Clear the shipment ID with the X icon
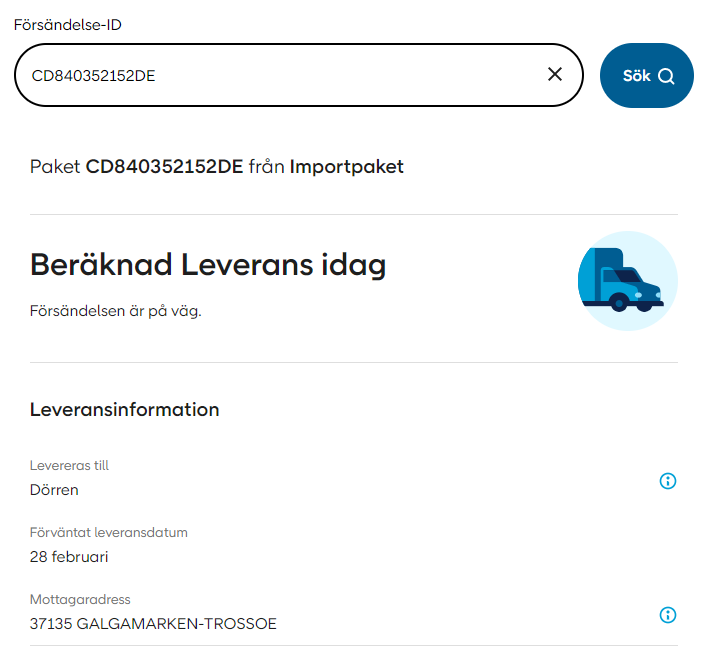 (555, 75)
